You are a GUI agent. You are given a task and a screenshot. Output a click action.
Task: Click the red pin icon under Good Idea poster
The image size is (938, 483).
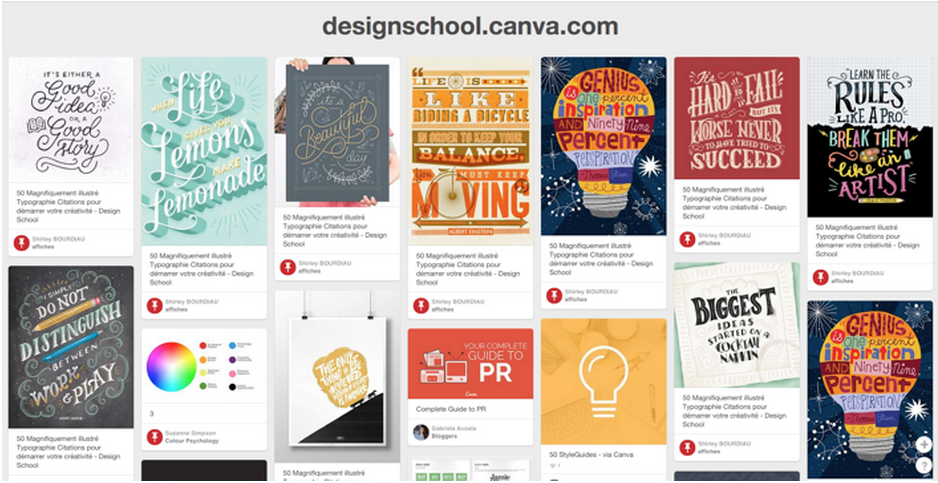[22, 242]
